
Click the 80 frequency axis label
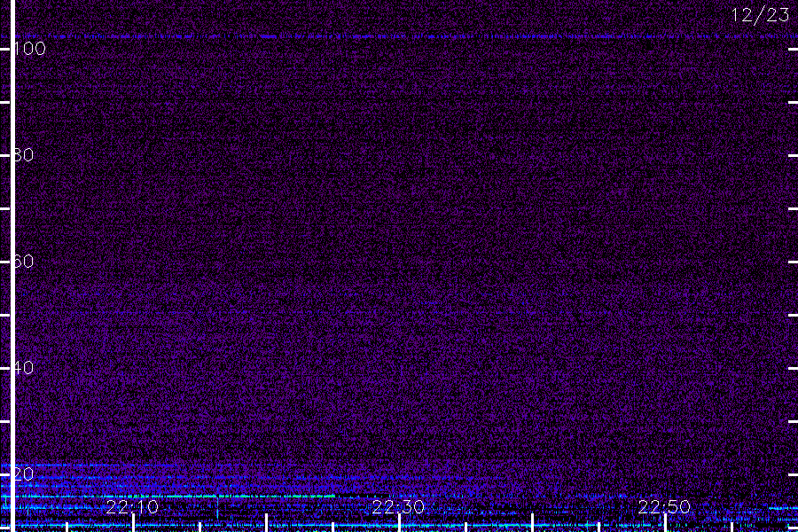click(23, 155)
